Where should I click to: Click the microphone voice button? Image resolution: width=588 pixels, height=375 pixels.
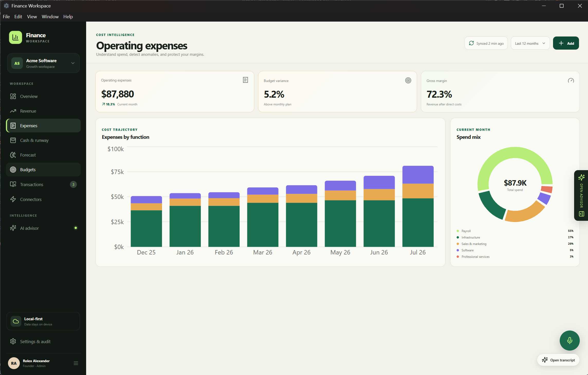pyautogui.click(x=569, y=340)
